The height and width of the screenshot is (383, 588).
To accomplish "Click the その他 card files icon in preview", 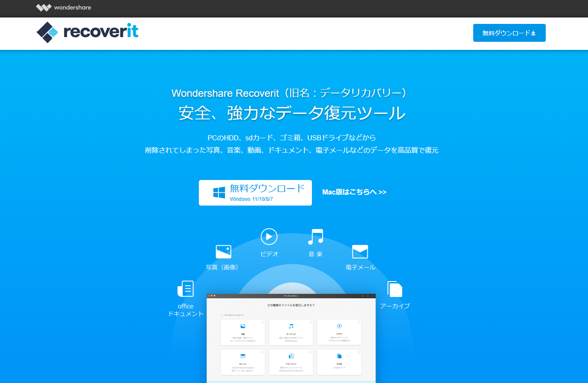I will pyautogui.click(x=339, y=356).
